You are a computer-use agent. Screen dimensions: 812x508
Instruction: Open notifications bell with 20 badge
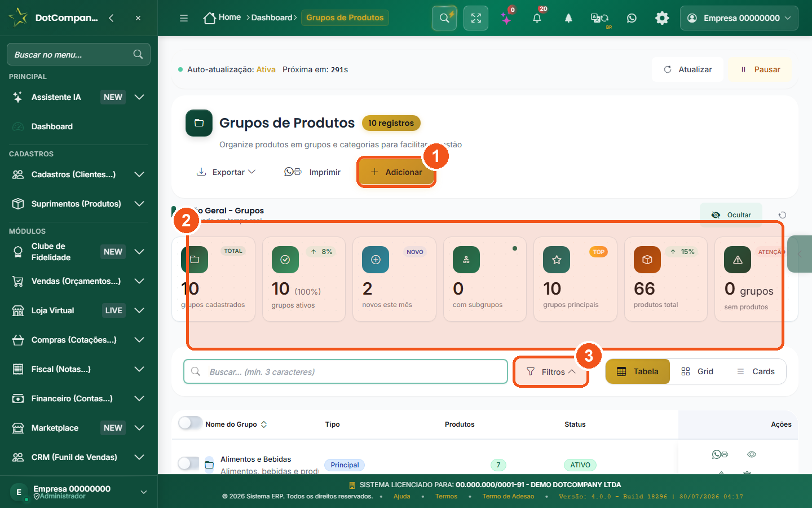click(537, 18)
